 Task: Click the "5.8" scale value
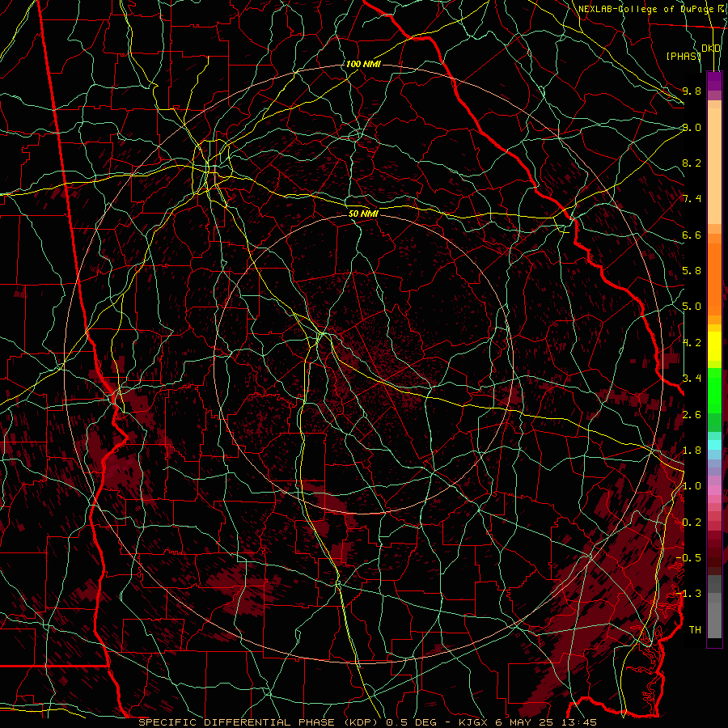692,271
